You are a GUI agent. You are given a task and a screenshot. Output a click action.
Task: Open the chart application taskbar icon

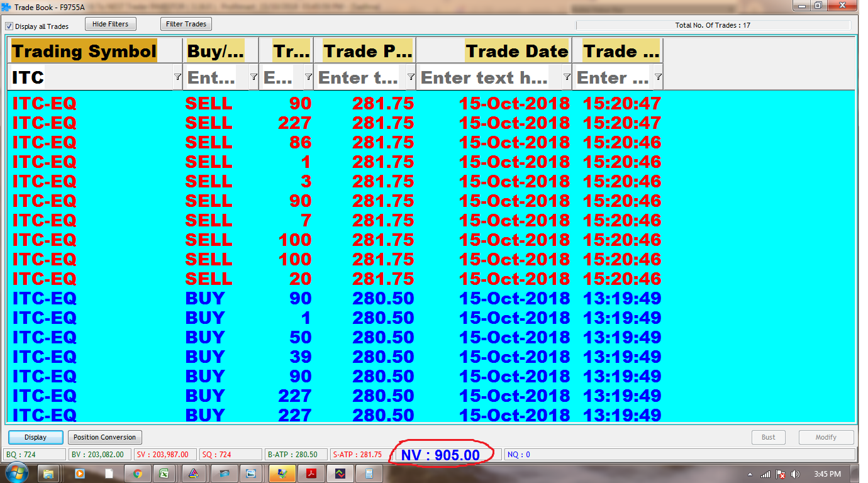coord(340,474)
